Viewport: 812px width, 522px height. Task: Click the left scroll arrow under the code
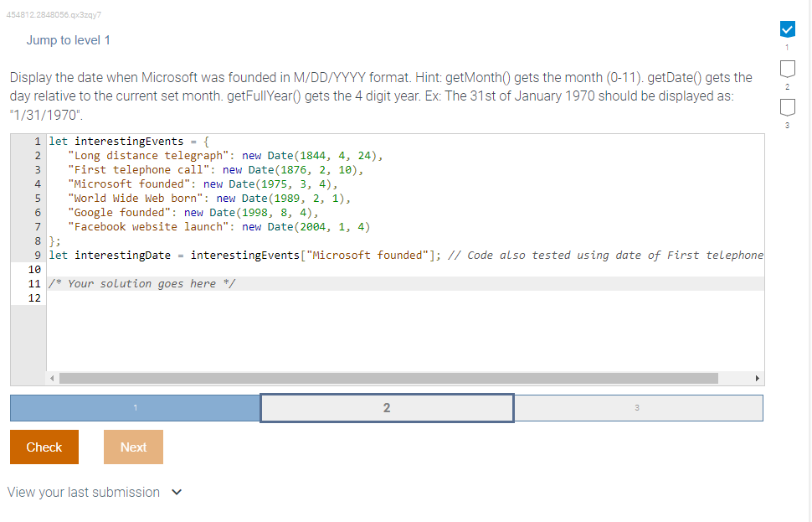(52, 378)
